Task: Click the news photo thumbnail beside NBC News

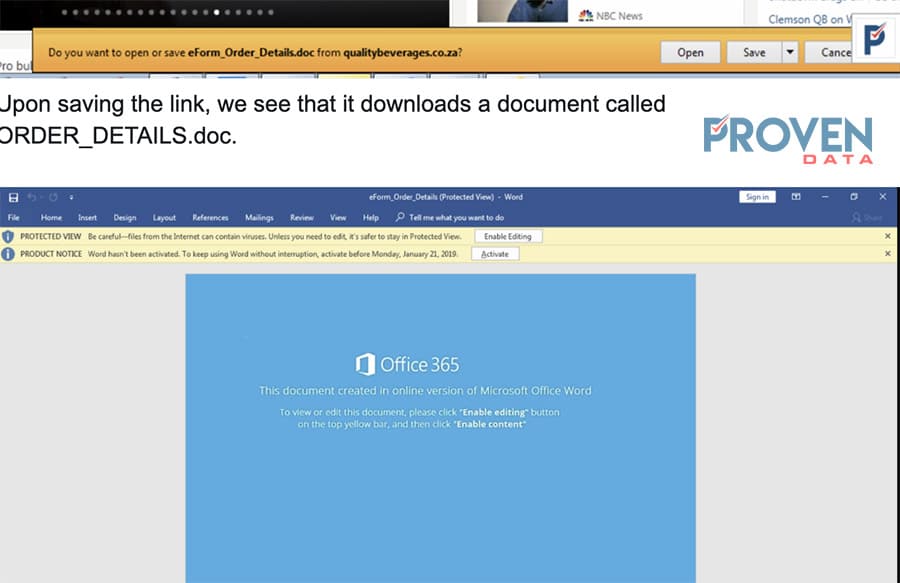Action: coord(522,11)
